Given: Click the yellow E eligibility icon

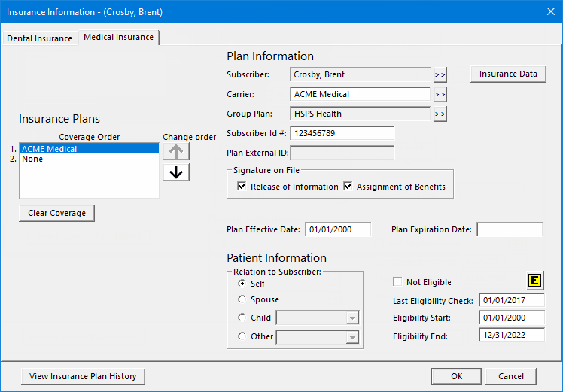Looking at the screenshot, I should [x=534, y=281].
